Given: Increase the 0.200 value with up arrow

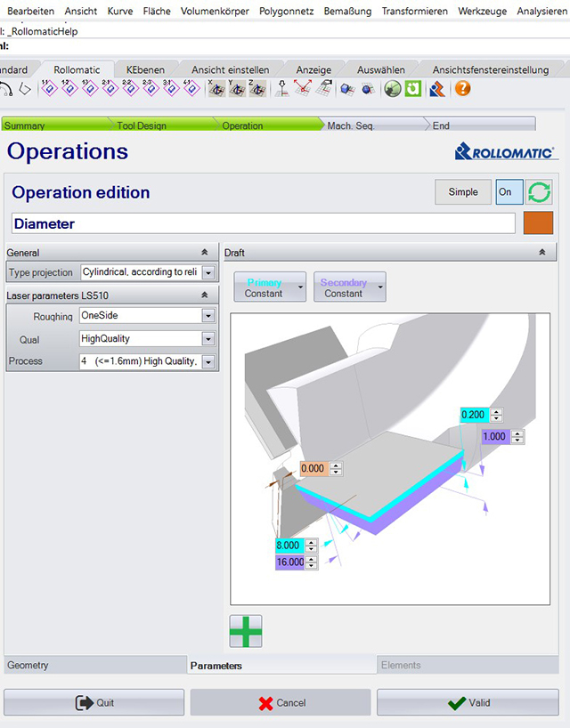Looking at the screenshot, I should coord(497,412).
